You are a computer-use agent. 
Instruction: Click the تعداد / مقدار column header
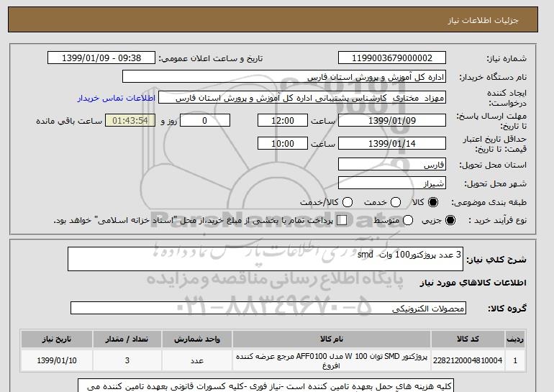pos(127,339)
